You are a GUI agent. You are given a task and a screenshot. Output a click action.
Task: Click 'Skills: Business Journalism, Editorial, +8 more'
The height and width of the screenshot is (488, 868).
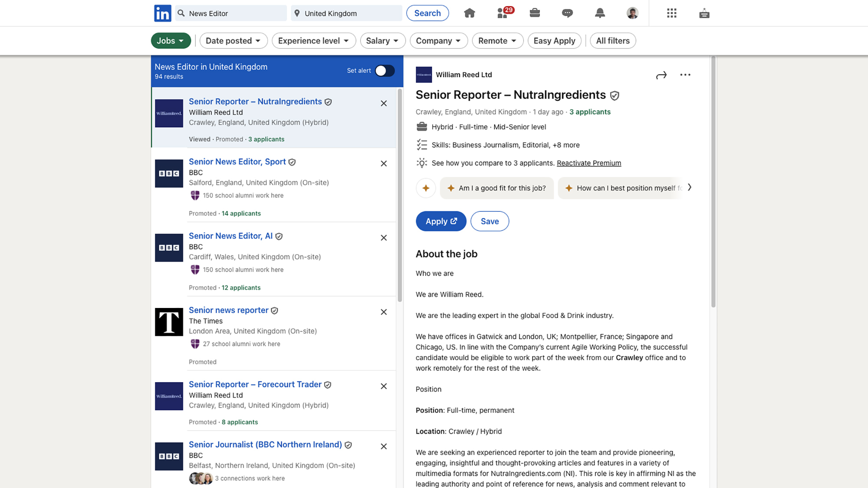click(505, 145)
